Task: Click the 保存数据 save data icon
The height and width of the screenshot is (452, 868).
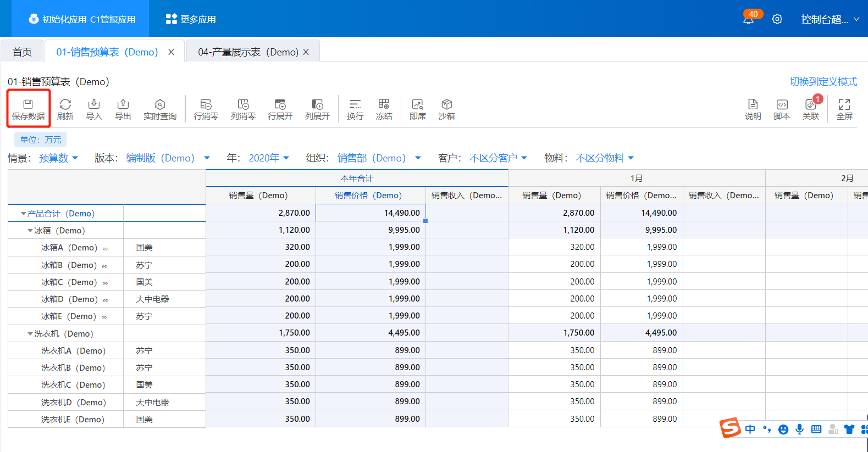Action: 28,109
